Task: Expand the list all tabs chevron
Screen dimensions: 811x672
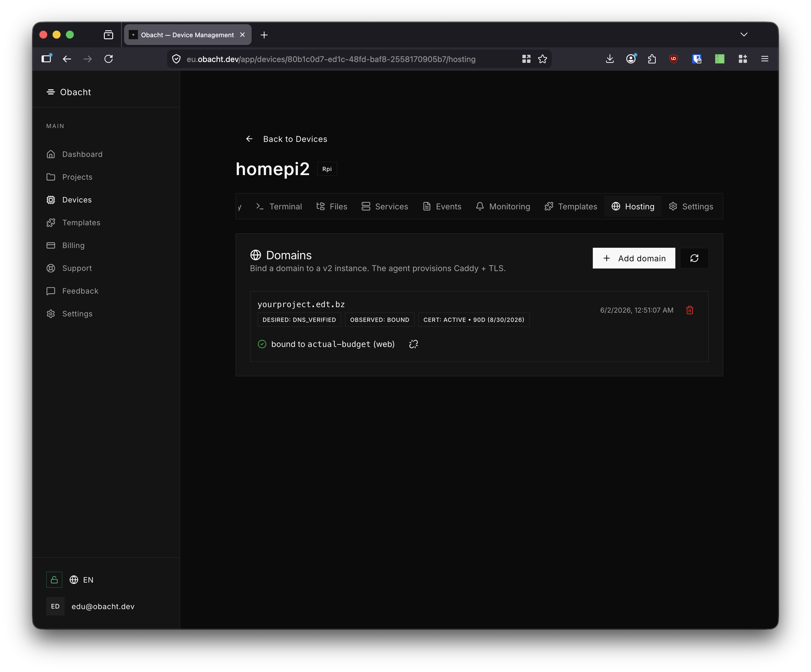Action: pos(744,35)
